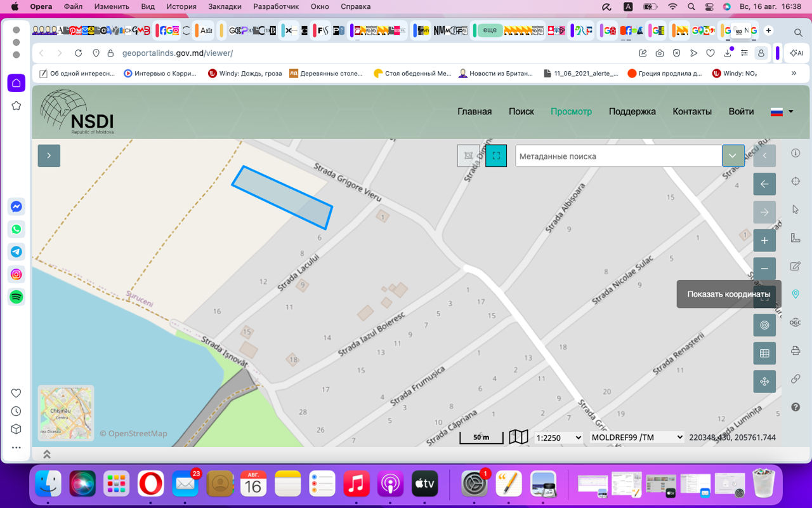Open the Главная navigation item
The height and width of the screenshot is (508, 812).
click(475, 112)
